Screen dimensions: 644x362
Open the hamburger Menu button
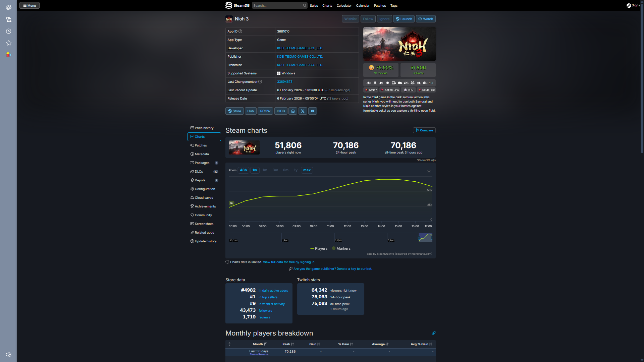point(30,5)
